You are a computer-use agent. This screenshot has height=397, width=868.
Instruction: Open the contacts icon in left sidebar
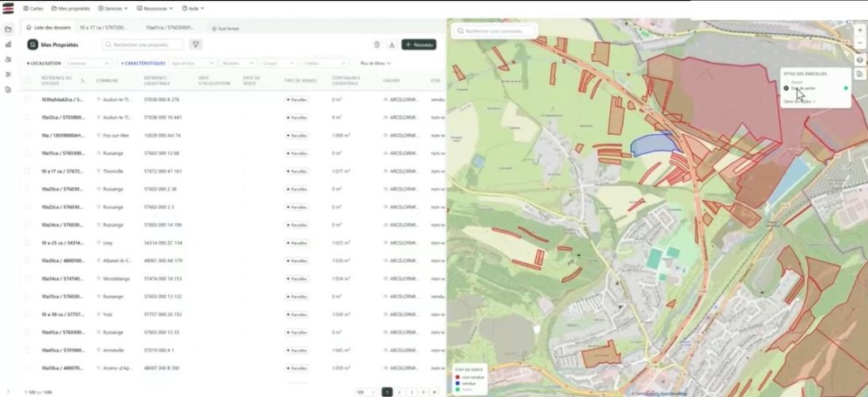(8, 59)
